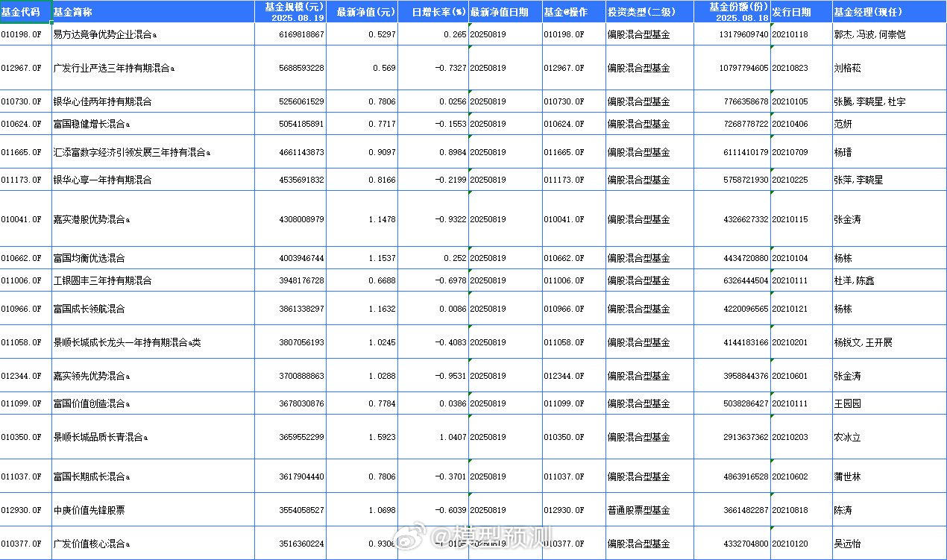The height and width of the screenshot is (560, 947).
Task: Select the 最新净值(元) column header
Action: tap(362, 12)
